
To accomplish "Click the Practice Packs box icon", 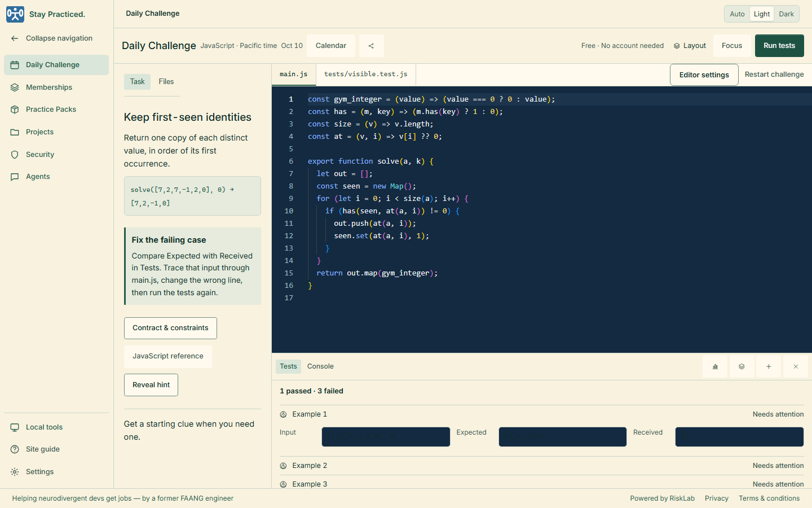I will point(15,110).
